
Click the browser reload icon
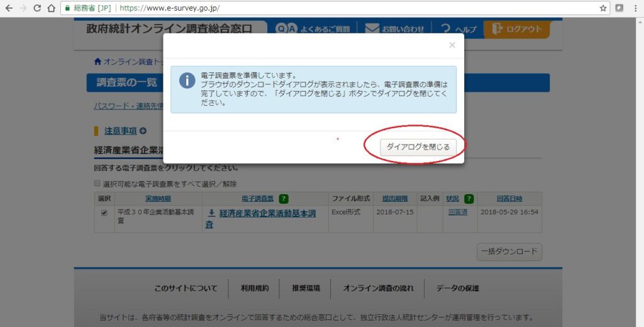point(37,8)
